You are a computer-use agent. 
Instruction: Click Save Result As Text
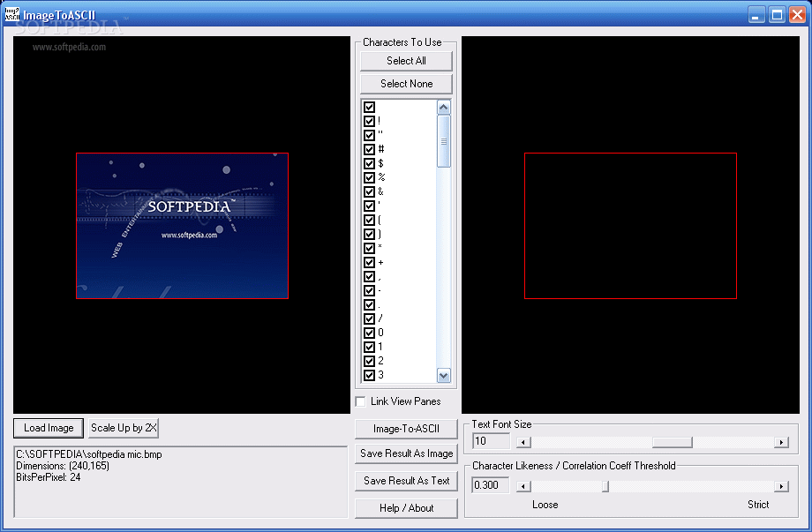(x=406, y=482)
